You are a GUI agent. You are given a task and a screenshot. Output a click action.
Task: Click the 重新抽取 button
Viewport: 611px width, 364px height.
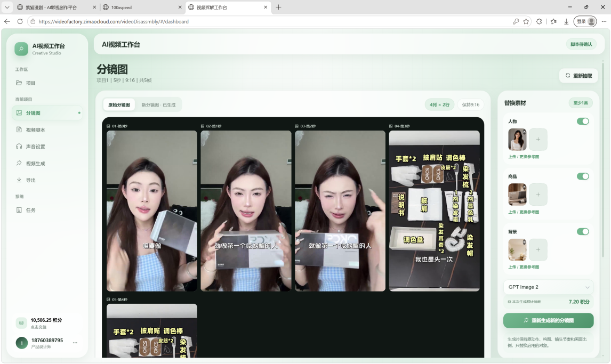click(x=578, y=76)
